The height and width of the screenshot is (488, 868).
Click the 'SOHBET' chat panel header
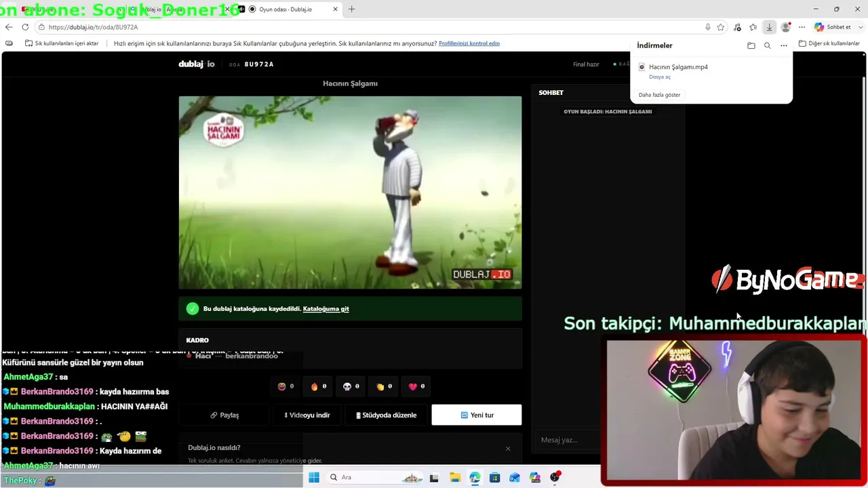pos(551,93)
